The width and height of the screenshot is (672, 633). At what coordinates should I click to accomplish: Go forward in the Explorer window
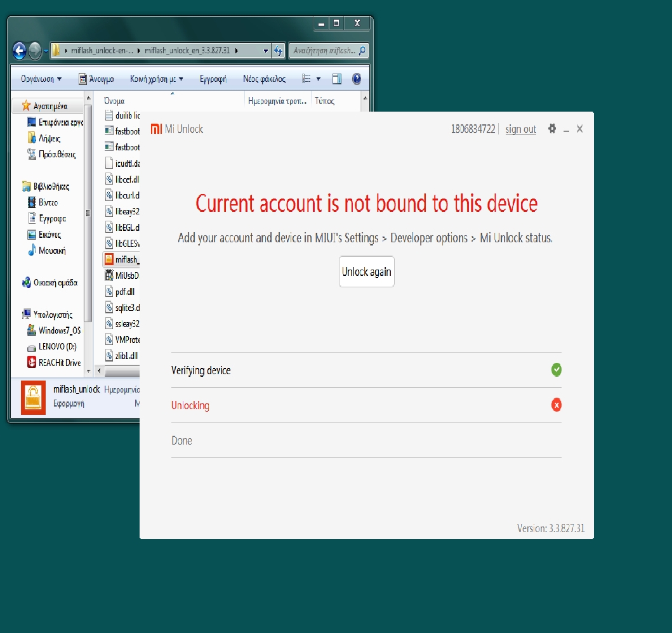pos(35,51)
